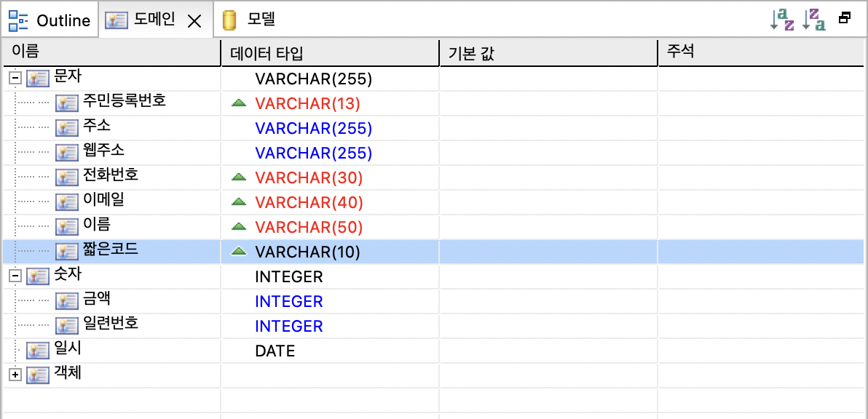Click the domain icon next to 문자

tap(36, 79)
